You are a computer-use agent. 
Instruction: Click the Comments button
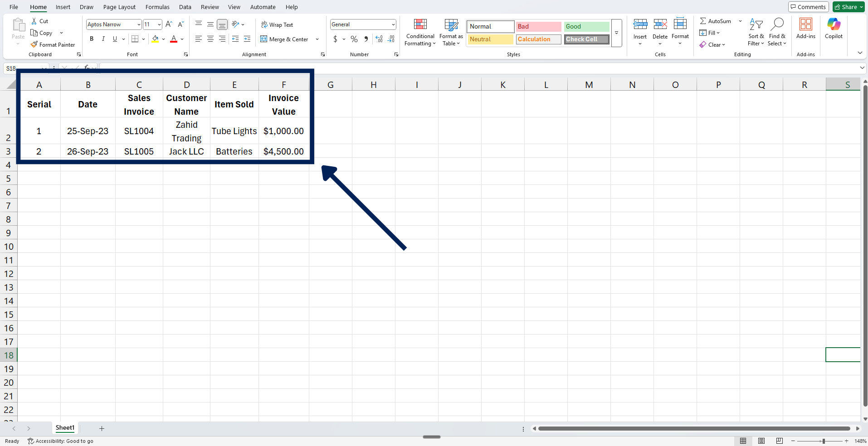click(808, 7)
